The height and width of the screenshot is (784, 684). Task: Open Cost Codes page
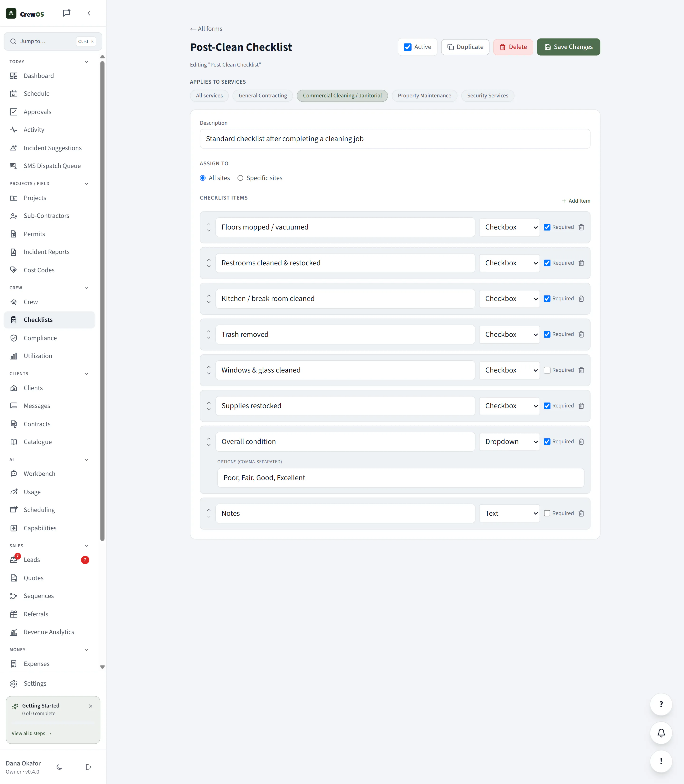pyautogui.click(x=49, y=270)
